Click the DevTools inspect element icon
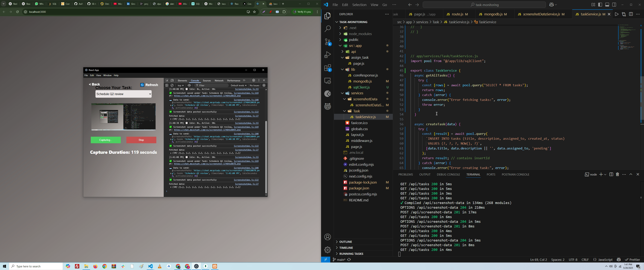The width and height of the screenshot is (644, 270). tap(167, 80)
